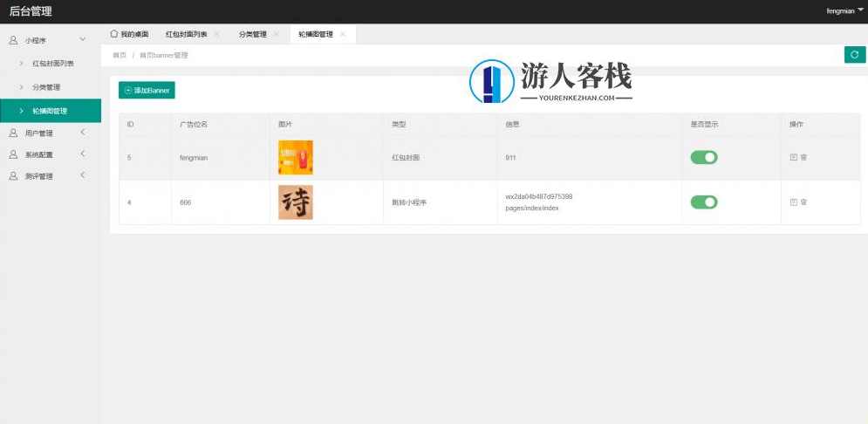Toggle the display switch for the 666 banner
The image size is (868, 424).
pyautogui.click(x=704, y=202)
